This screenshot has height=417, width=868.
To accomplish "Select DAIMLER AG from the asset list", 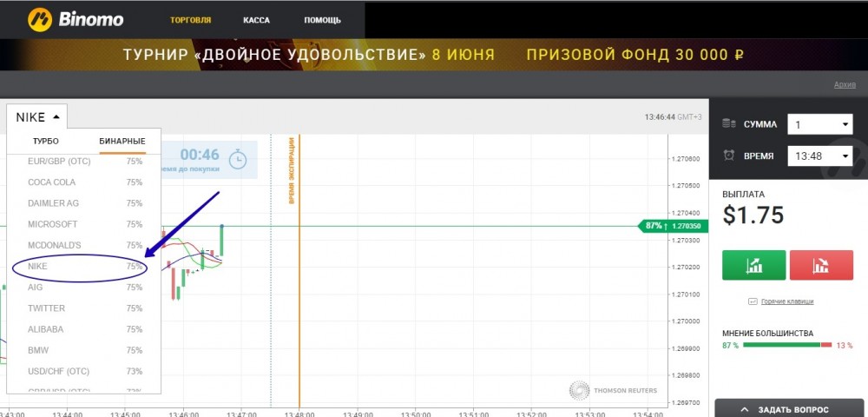I will coord(85,203).
